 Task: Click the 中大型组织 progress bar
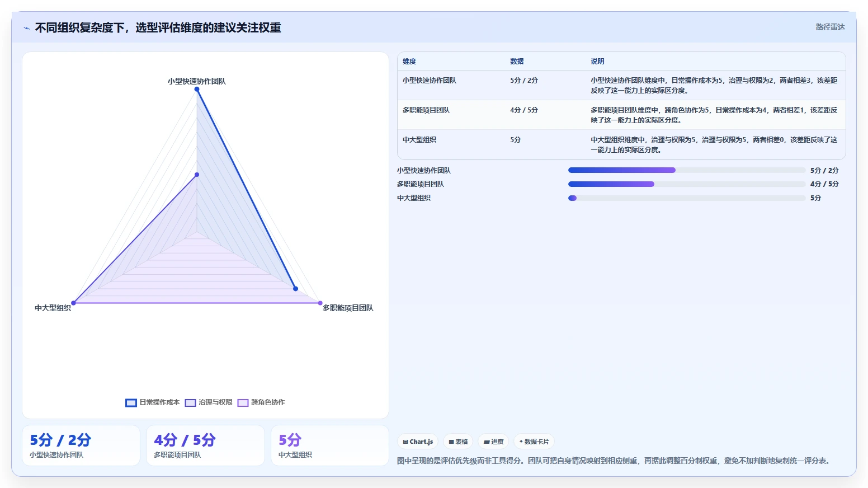tap(687, 198)
